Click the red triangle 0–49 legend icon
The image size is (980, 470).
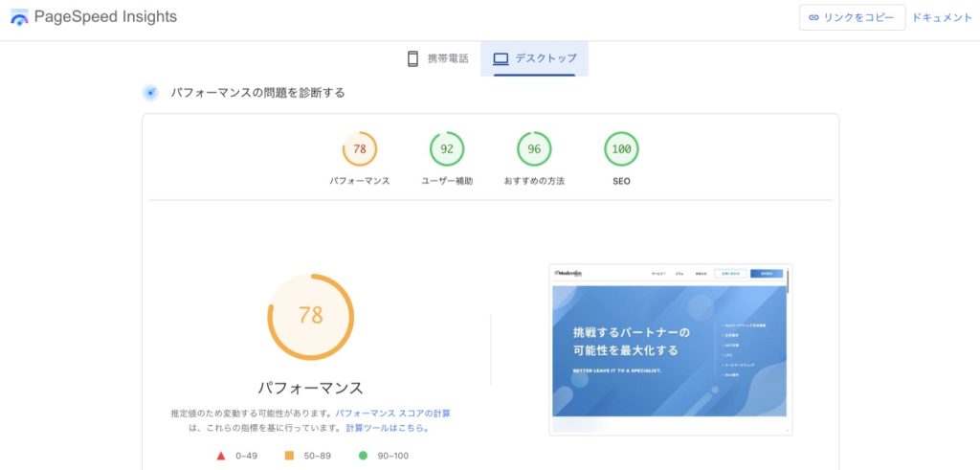click(221, 456)
